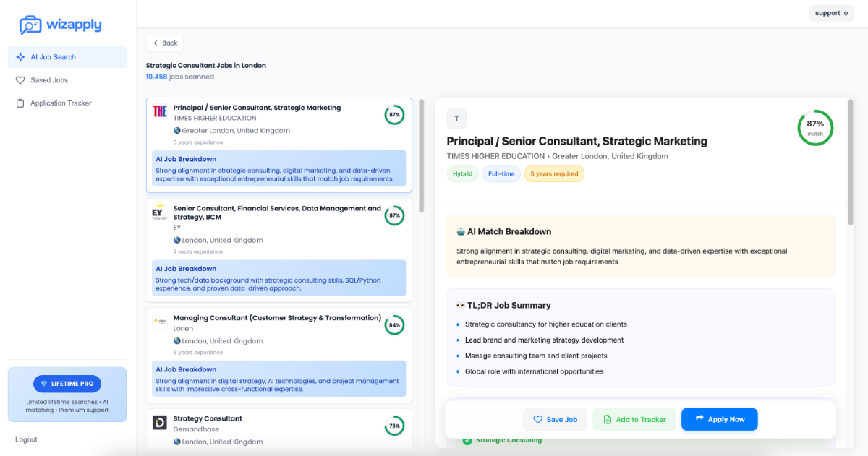
Task: Open the Strategy Consultant Demandbase job
Action: pos(279,429)
